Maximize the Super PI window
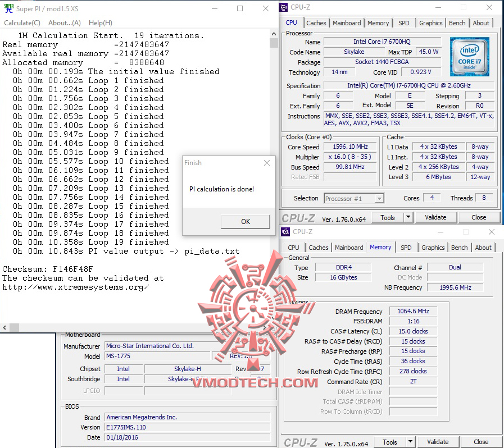Screen dimensions: 504x448 coord(240,8)
